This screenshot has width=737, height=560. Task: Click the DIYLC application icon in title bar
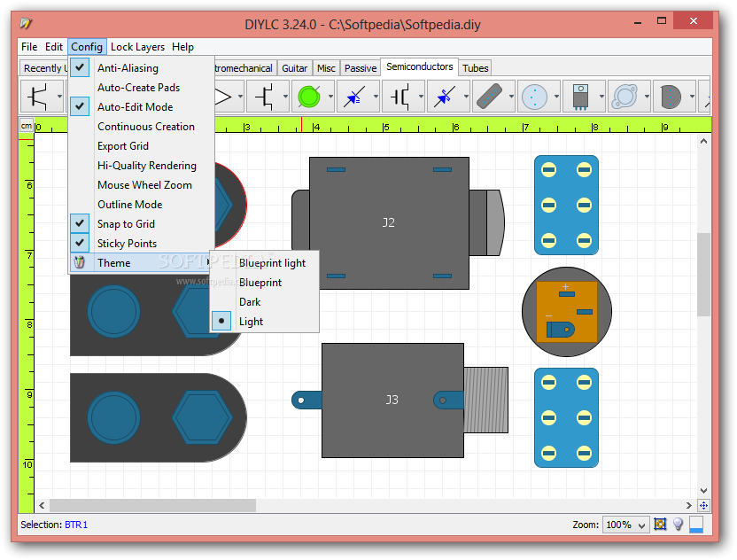coord(26,23)
